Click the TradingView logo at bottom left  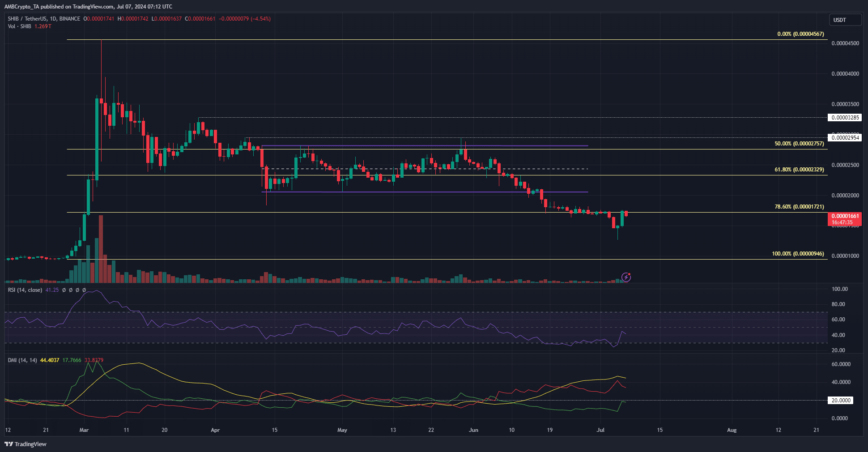point(26,444)
